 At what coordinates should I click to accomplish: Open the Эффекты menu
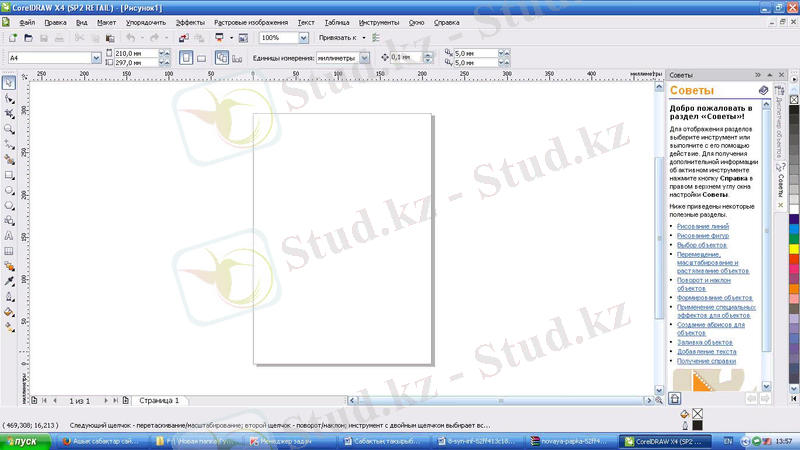pos(190,21)
